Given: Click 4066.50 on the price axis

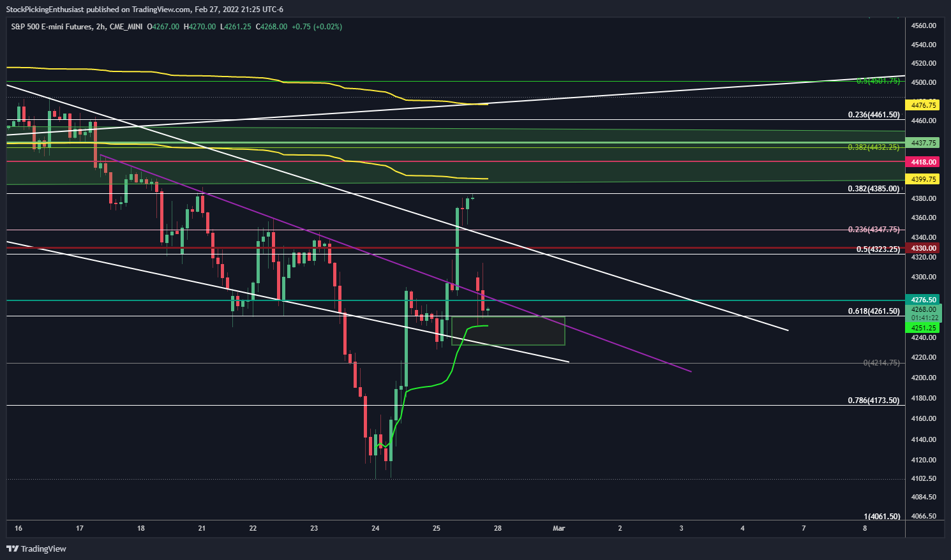Looking at the screenshot, I should pos(924,516).
